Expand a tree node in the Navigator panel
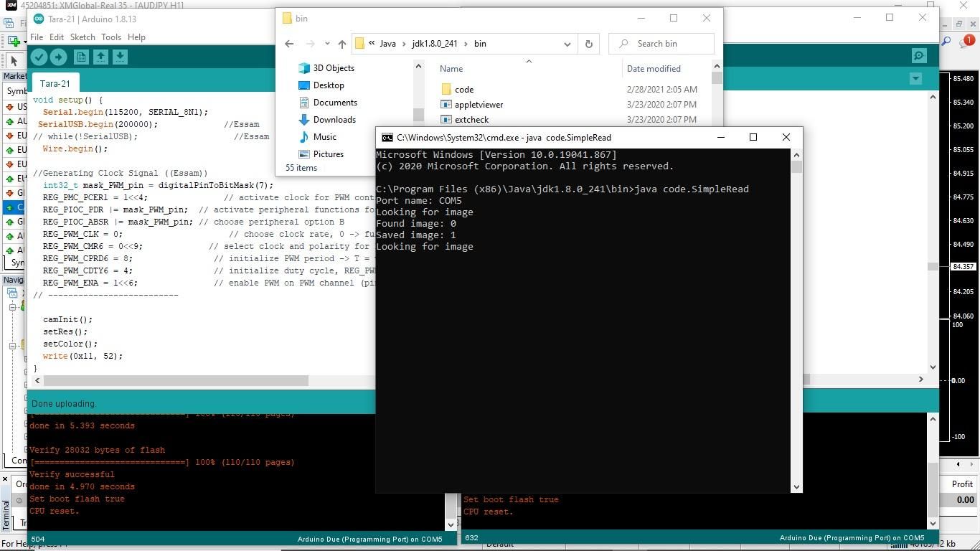Image resolution: width=980 pixels, height=551 pixels. pyautogui.click(x=12, y=307)
